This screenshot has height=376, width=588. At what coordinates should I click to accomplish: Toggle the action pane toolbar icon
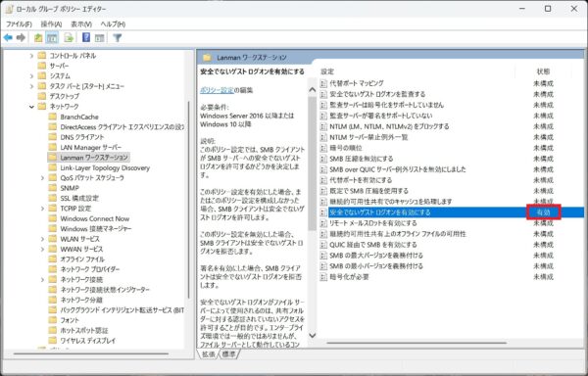[x=99, y=38]
